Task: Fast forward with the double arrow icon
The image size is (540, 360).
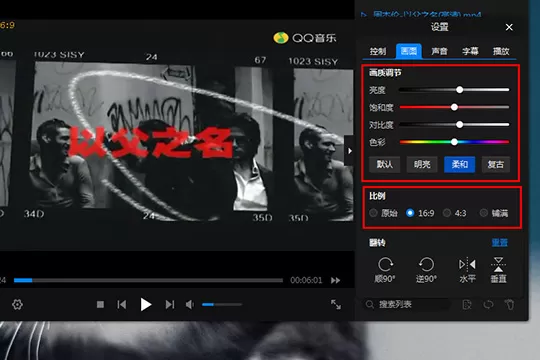Action: pyautogui.click(x=335, y=280)
